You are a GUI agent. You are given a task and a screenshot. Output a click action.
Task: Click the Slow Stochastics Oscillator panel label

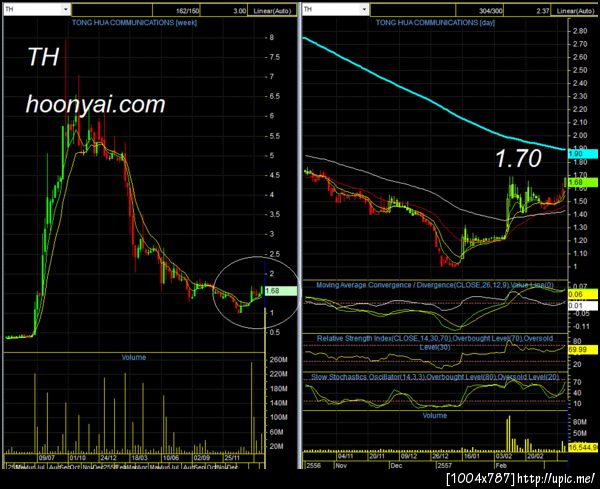pos(435,377)
